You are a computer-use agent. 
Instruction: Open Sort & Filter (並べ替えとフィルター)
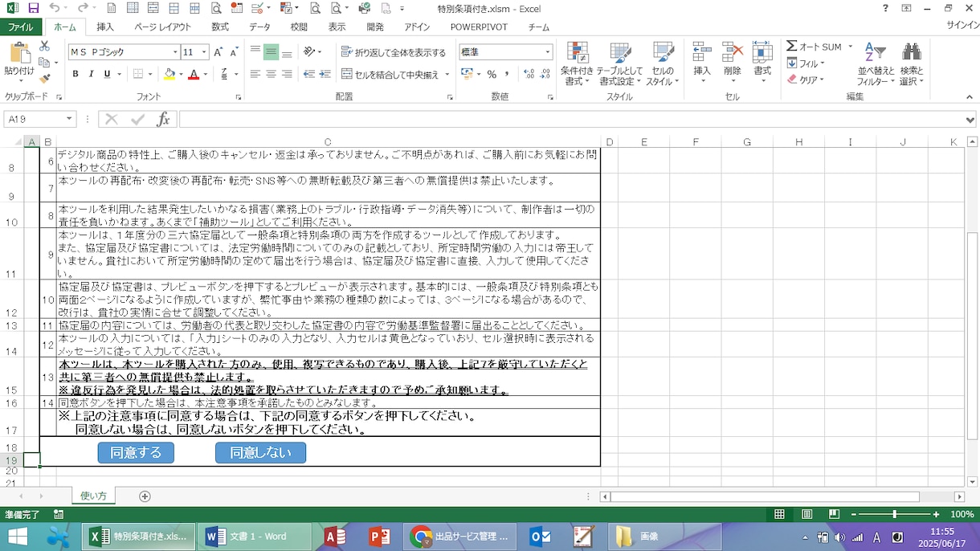[x=875, y=63]
